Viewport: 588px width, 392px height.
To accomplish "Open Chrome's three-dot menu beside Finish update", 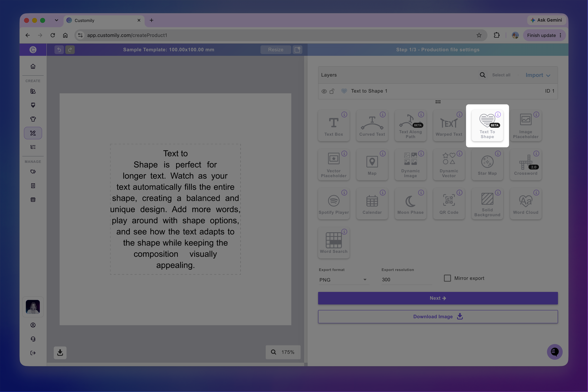I will click(x=560, y=35).
